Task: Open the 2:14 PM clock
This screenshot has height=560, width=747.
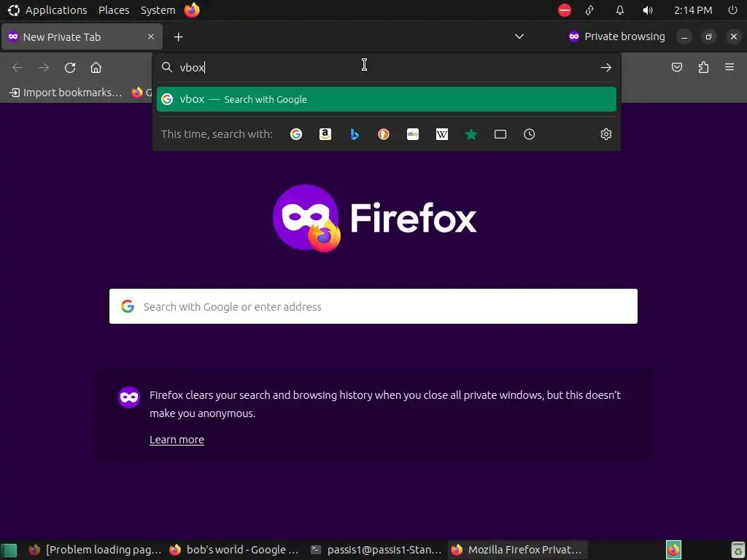Action: [693, 10]
